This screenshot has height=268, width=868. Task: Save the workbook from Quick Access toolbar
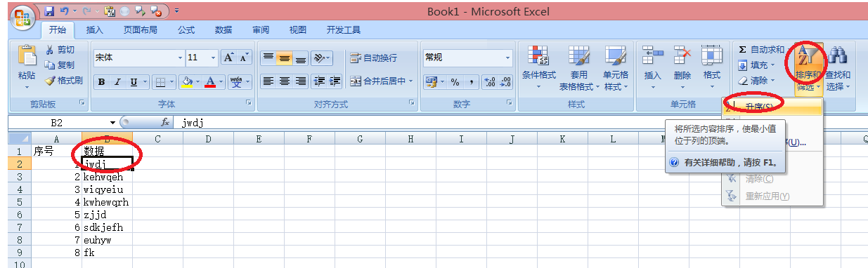pyautogui.click(x=49, y=11)
